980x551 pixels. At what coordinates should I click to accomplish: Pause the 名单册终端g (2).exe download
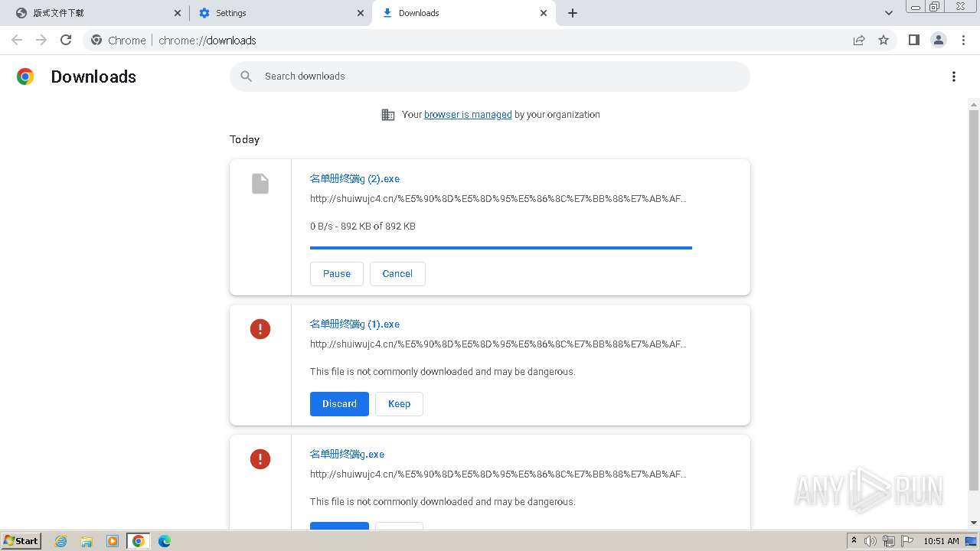(x=337, y=273)
